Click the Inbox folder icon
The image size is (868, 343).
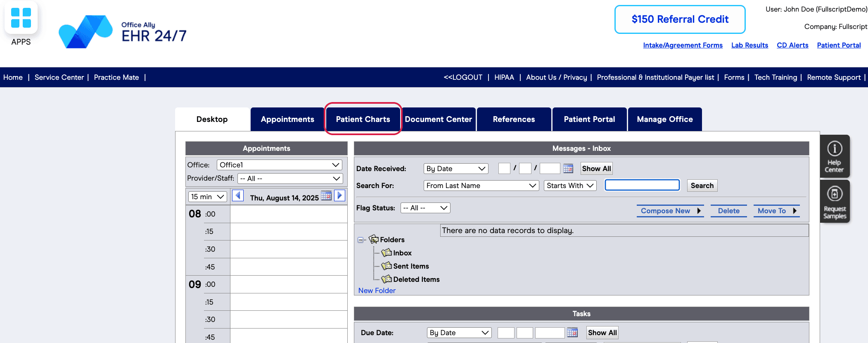(387, 252)
